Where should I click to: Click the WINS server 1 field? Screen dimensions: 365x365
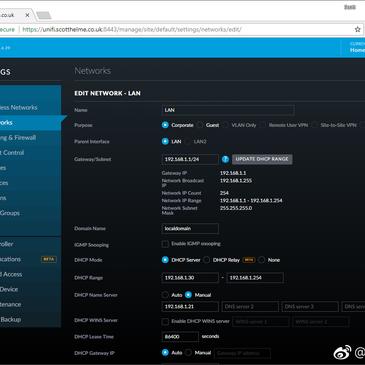pos(261,322)
